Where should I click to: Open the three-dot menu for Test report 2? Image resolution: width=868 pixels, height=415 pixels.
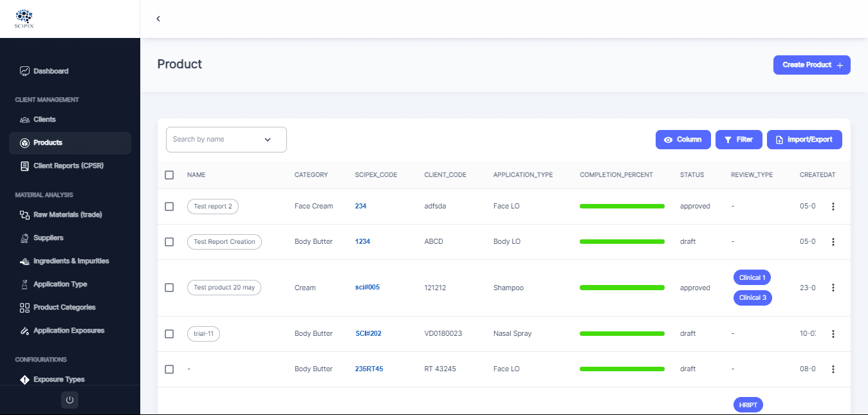[x=833, y=207]
